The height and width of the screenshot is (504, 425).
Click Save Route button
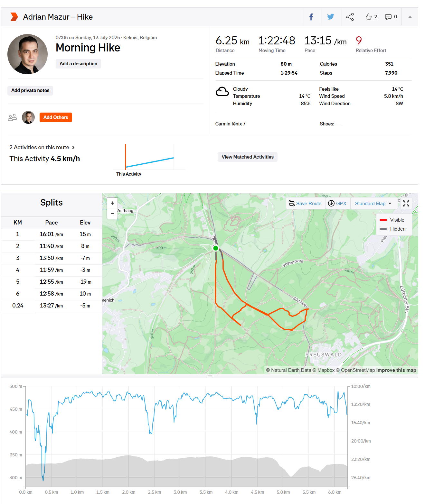[x=305, y=203]
